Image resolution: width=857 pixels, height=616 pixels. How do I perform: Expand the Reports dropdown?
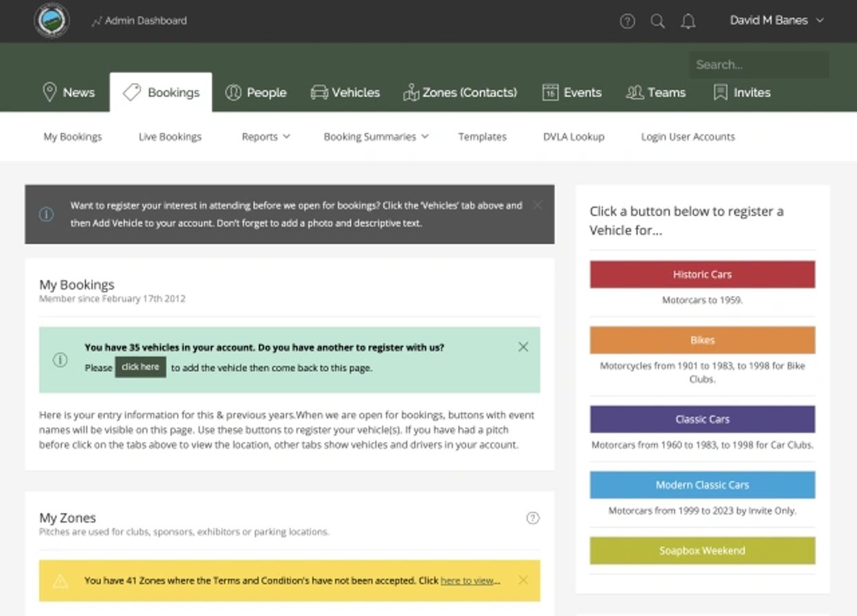[x=265, y=137]
